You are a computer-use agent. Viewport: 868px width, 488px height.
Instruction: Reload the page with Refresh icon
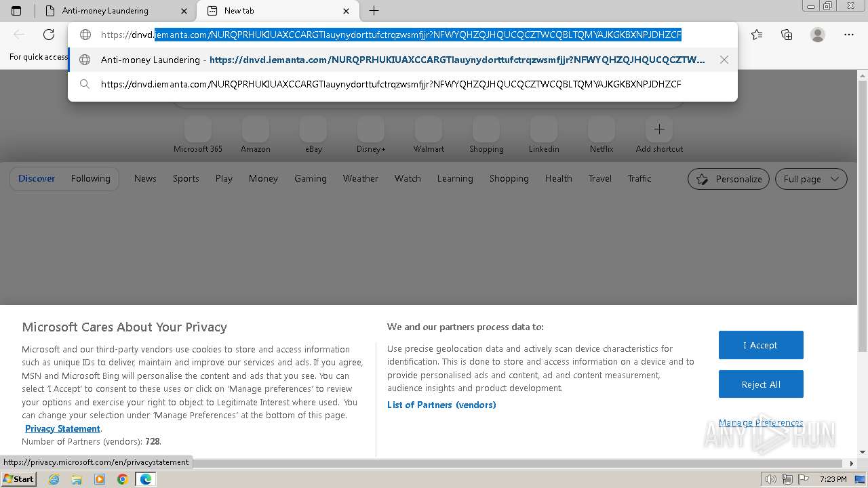point(49,35)
